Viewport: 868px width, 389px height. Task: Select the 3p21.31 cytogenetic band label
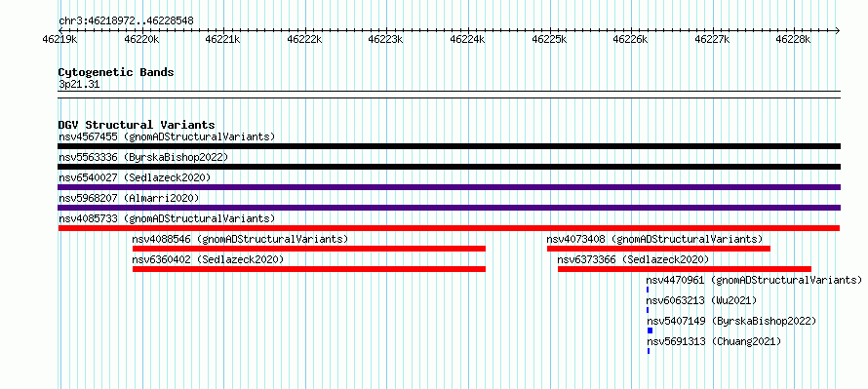click(x=79, y=85)
